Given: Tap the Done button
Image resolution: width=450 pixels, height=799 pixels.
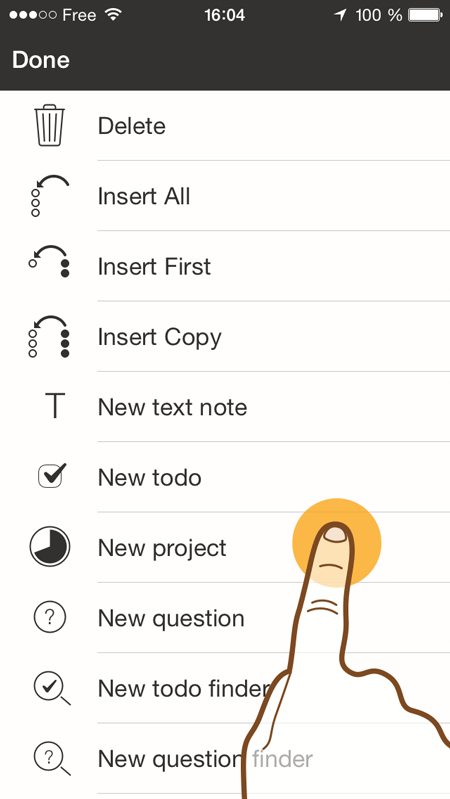Looking at the screenshot, I should [x=41, y=60].
